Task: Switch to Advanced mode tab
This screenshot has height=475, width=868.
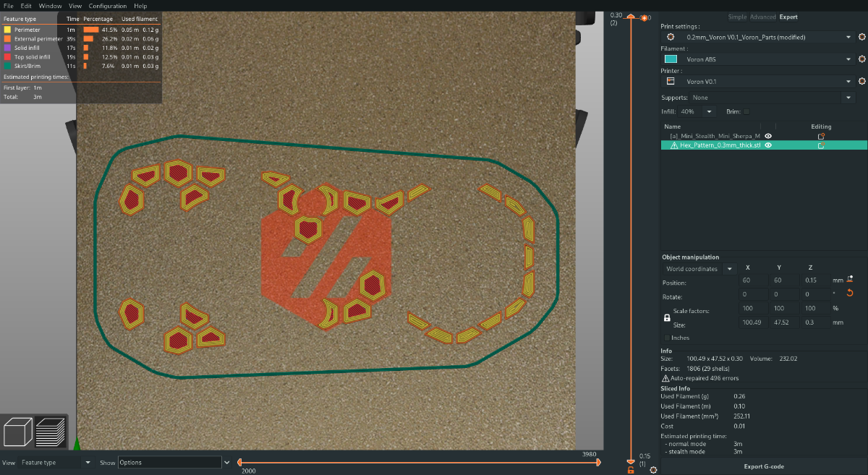Action: 762,17
